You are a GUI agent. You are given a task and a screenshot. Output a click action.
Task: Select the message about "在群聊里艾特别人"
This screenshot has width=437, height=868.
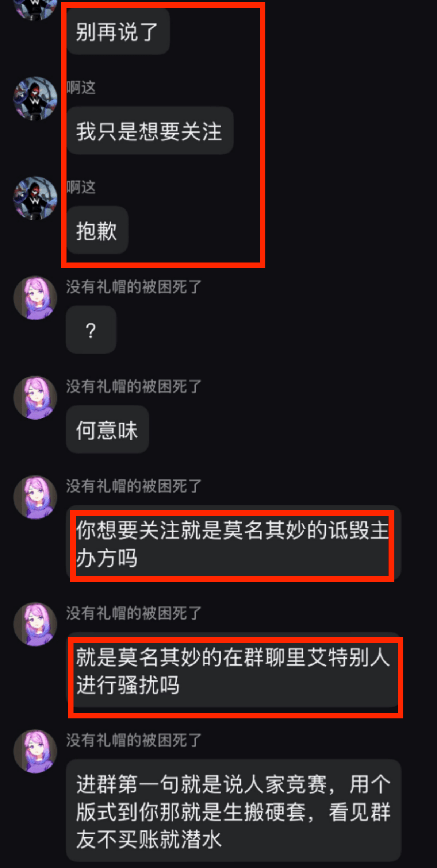pyautogui.click(x=234, y=670)
